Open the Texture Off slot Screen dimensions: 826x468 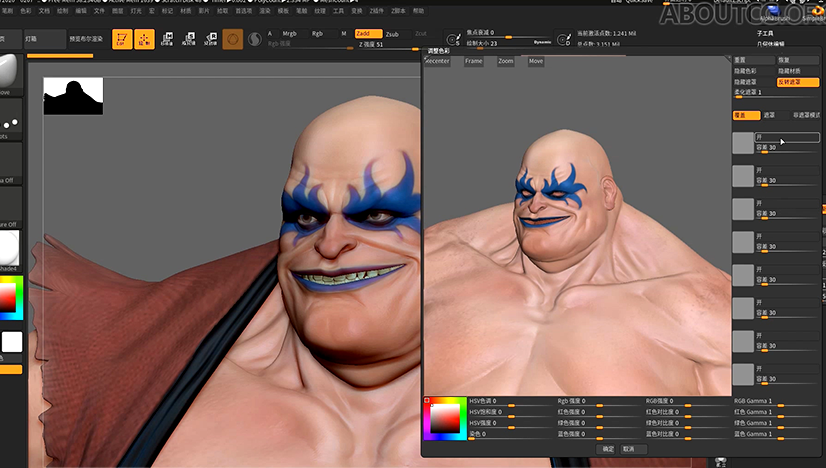[10, 206]
